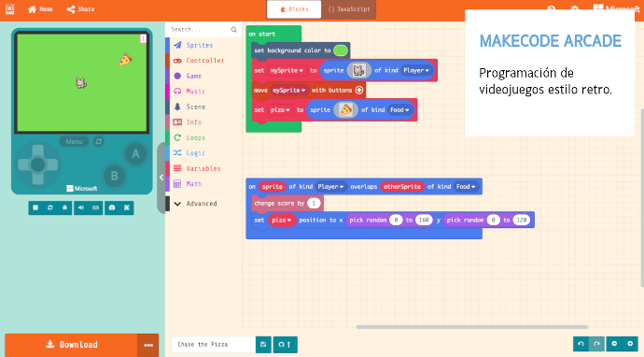Take a simulator screenshot with camera icon
644x357 pixels.
point(112,207)
